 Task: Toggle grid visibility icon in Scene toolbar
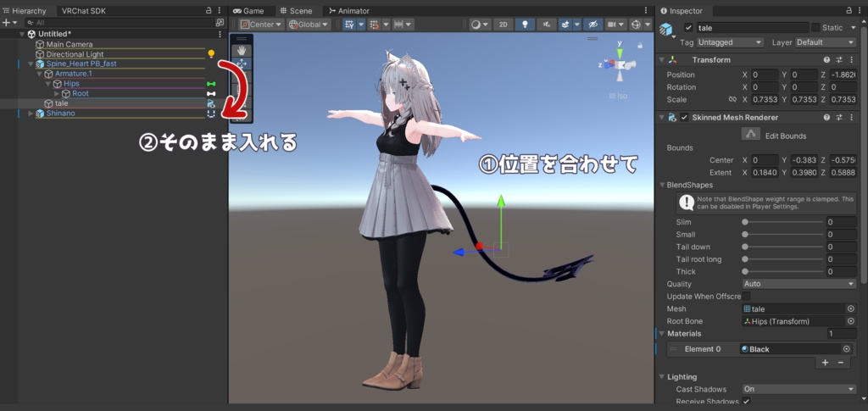coord(349,25)
